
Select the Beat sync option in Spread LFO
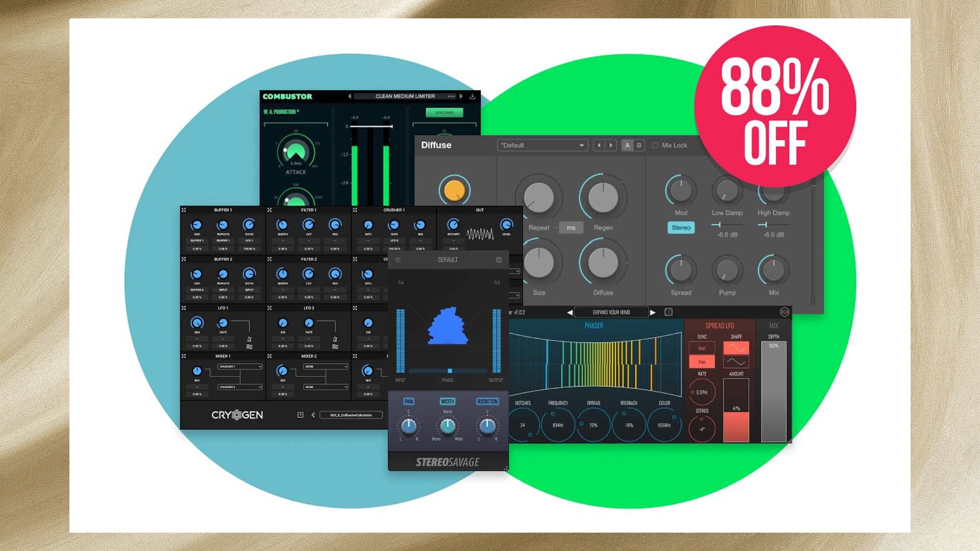click(x=702, y=348)
